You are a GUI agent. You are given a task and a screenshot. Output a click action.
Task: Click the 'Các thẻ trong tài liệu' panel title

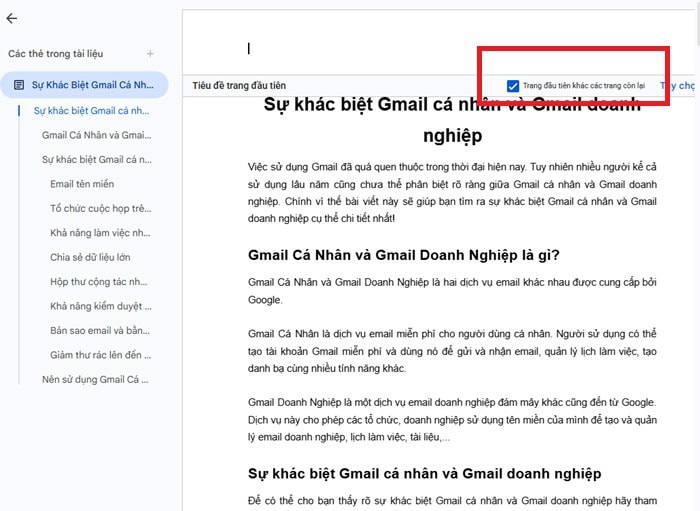click(55, 54)
